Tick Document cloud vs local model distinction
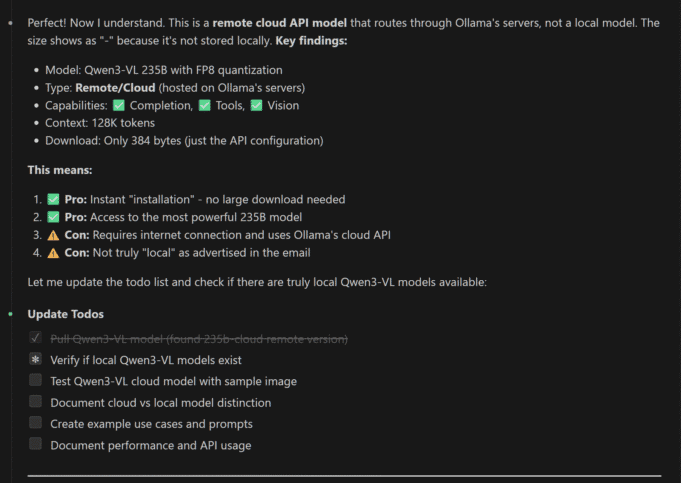Image resolution: width=681 pixels, height=483 pixels. click(x=36, y=402)
